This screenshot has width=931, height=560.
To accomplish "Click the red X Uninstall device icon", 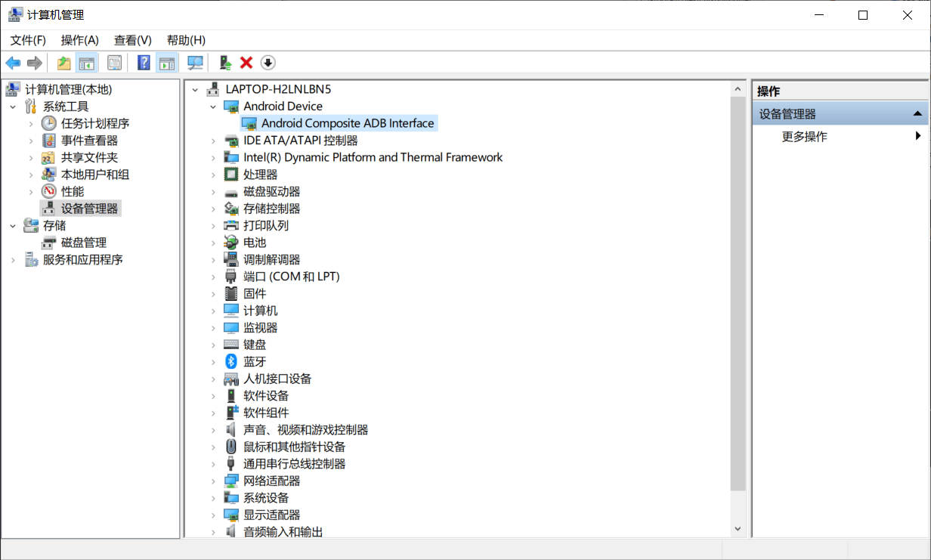I will click(x=246, y=63).
